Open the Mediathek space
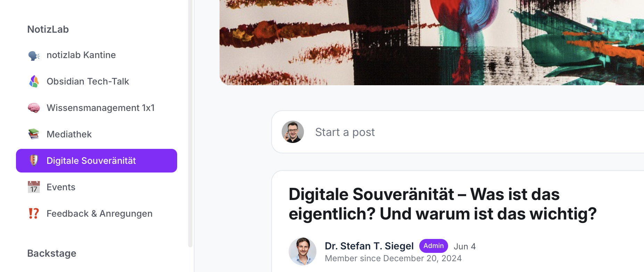The height and width of the screenshot is (272, 644). 97,134
